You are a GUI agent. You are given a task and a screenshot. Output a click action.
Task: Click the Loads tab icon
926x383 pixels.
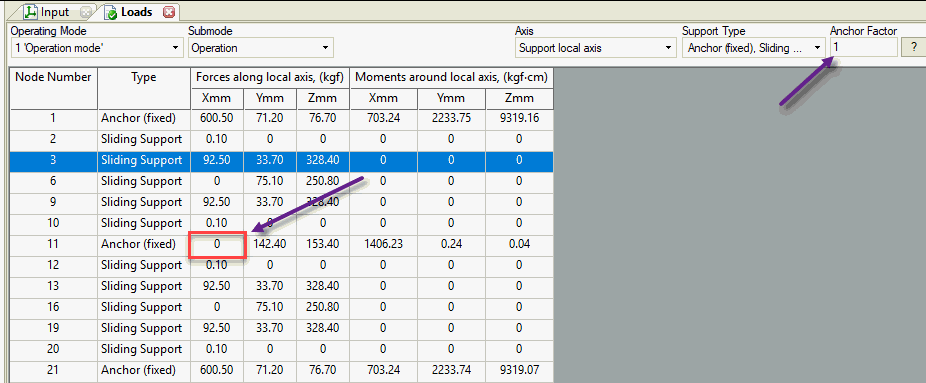tap(111, 12)
